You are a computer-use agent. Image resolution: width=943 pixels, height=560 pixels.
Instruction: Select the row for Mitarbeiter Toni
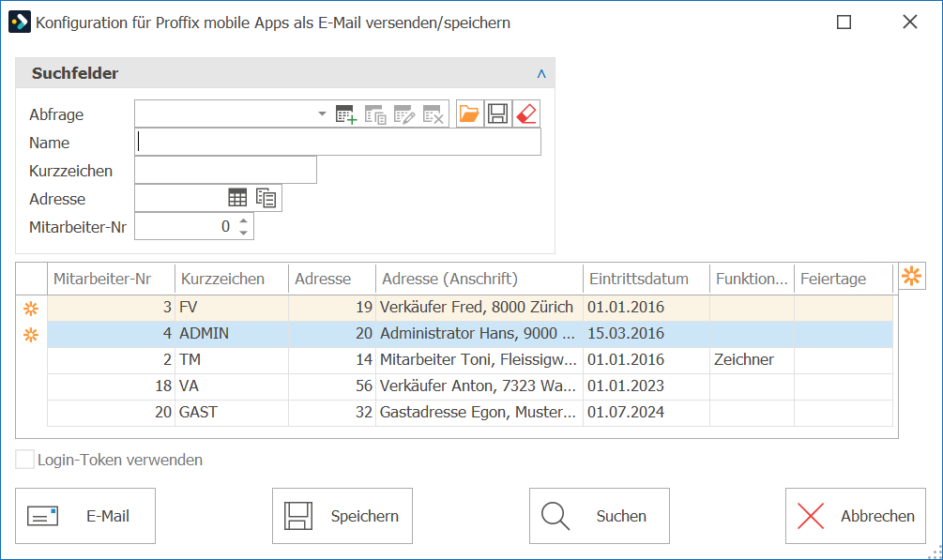pyautogui.click(x=470, y=360)
